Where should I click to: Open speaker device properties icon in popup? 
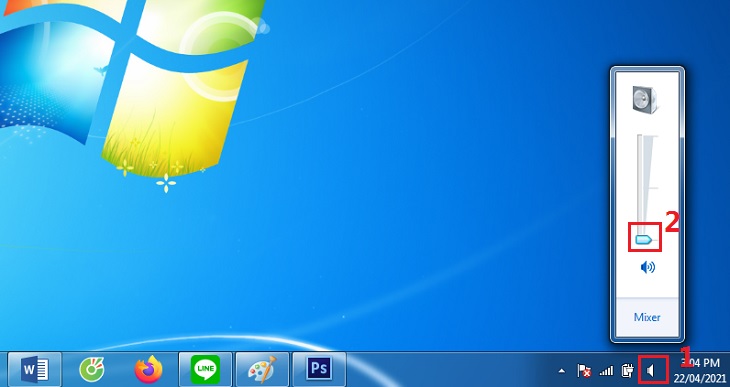645,100
